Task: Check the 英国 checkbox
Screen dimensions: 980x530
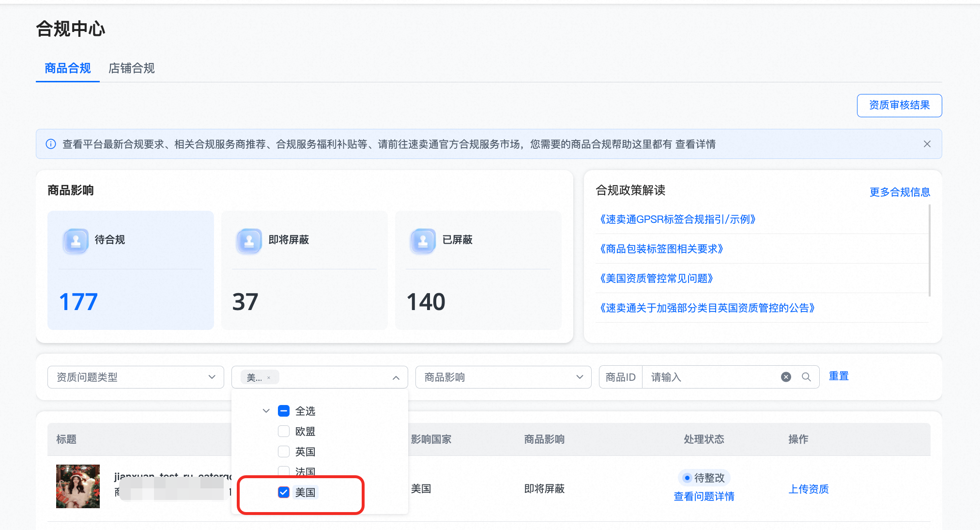Action: [x=284, y=452]
